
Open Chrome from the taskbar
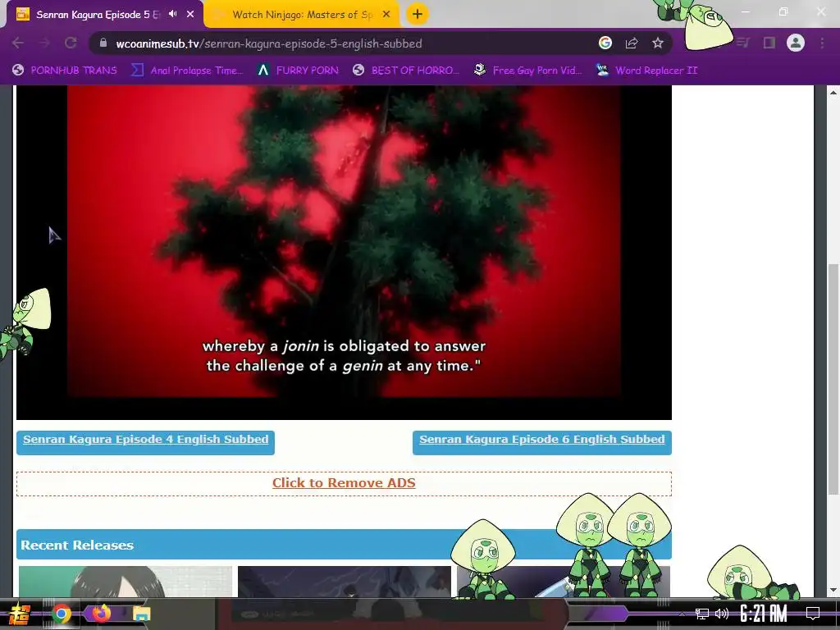coord(61,614)
